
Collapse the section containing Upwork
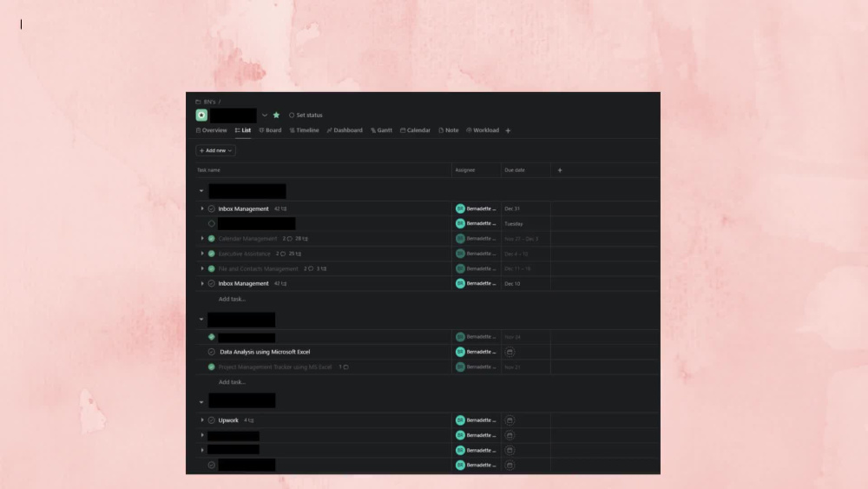pyautogui.click(x=201, y=402)
